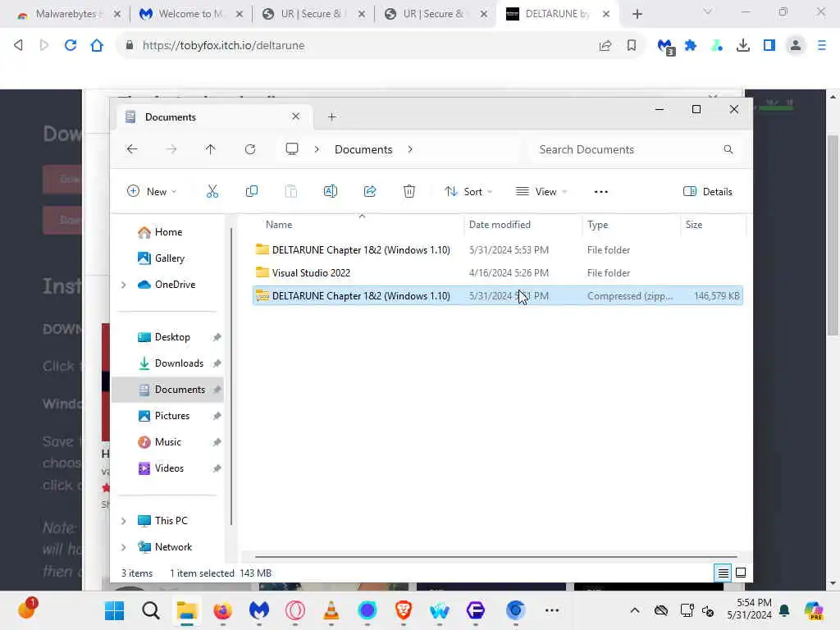This screenshot has width=840, height=630.
Task: Refresh the Documents folder view
Action: (249, 149)
